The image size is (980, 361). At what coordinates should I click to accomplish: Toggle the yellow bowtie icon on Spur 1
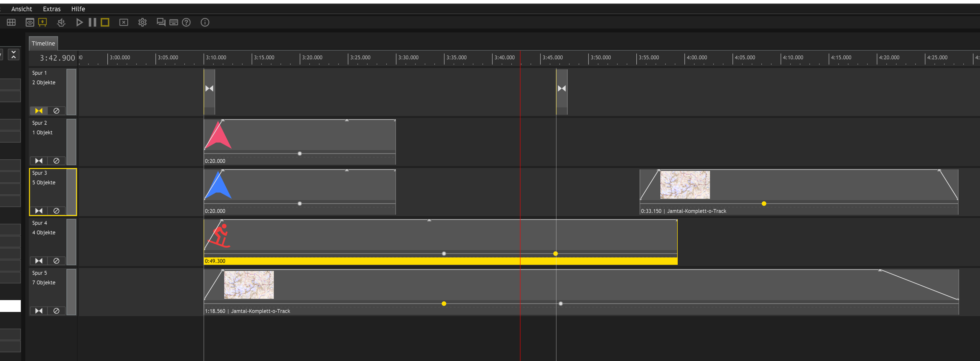(39, 111)
